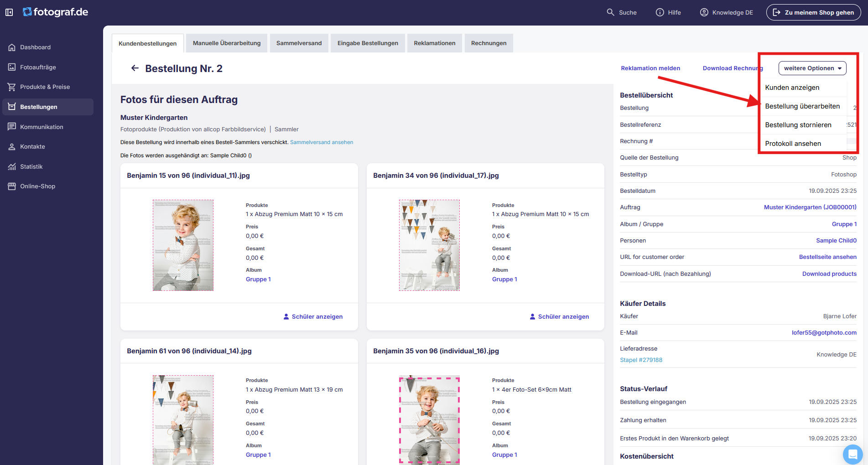Click Reklamation melden link
This screenshot has height=465, width=868.
point(650,68)
